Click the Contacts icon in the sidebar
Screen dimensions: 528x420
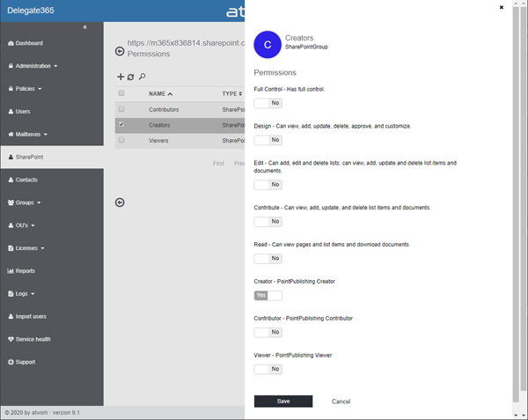tap(11, 180)
